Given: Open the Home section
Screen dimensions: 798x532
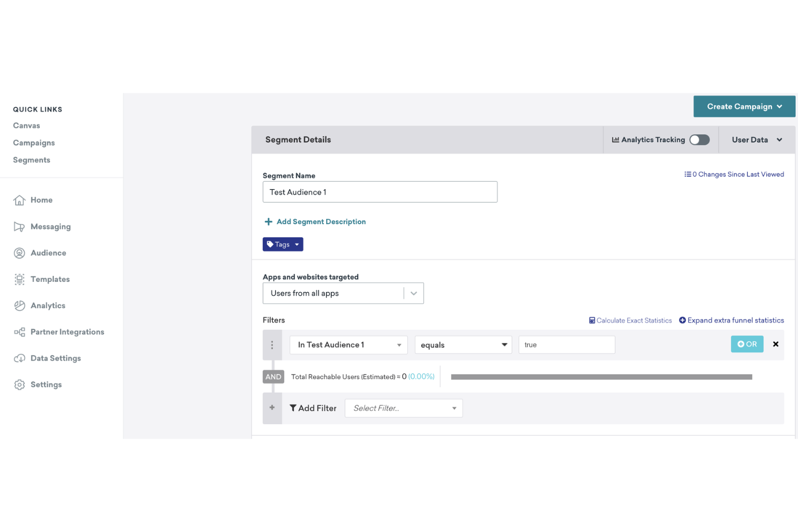Looking at the screenshot, I should click(x=40, y=200).
